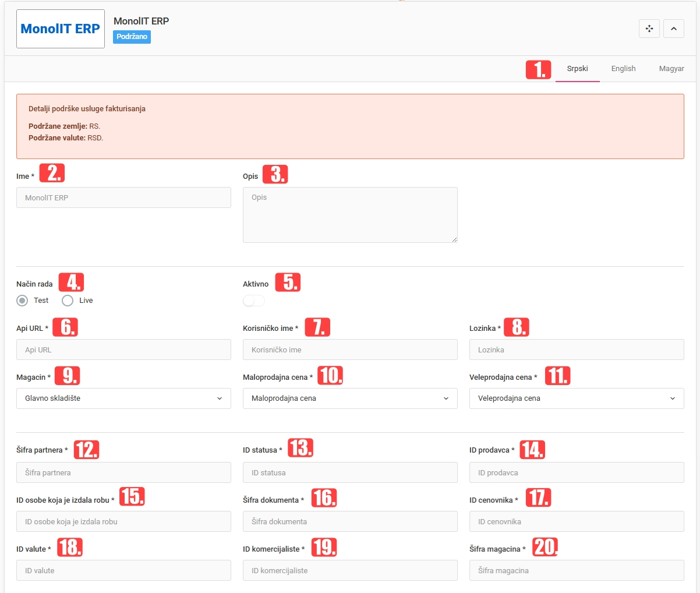Viewport: 700px width, 593px height.
Task: Focus the ID osobe koja je izdala robu field
Action: (123, 522)
